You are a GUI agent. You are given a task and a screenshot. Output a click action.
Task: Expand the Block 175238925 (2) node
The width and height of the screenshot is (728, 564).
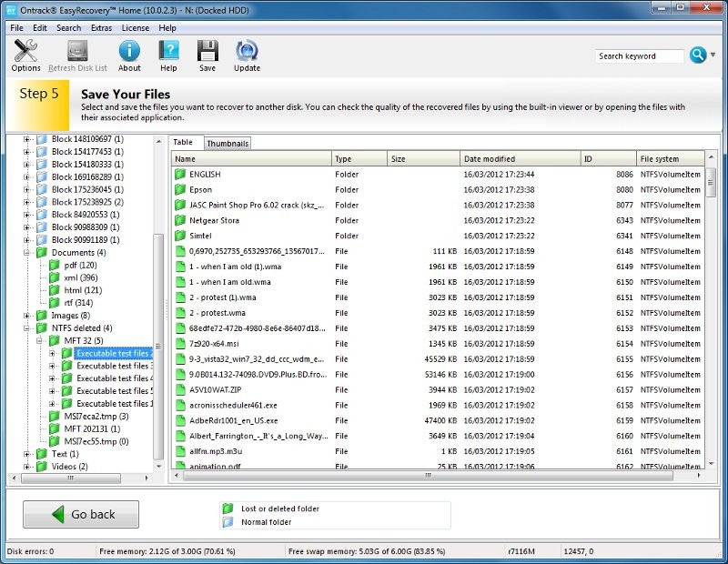coord(27,202)
